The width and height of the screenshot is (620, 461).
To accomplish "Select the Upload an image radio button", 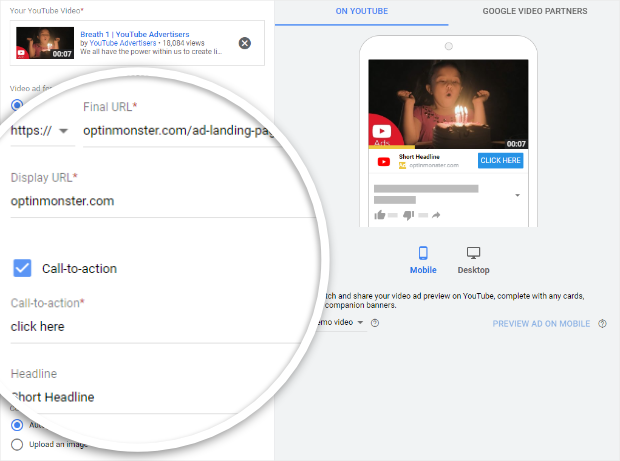I will [x=17, y=444].
